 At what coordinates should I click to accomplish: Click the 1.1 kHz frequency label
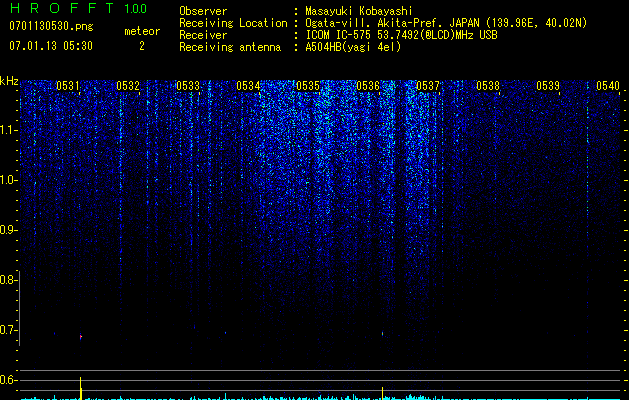(x=8, y=130)
